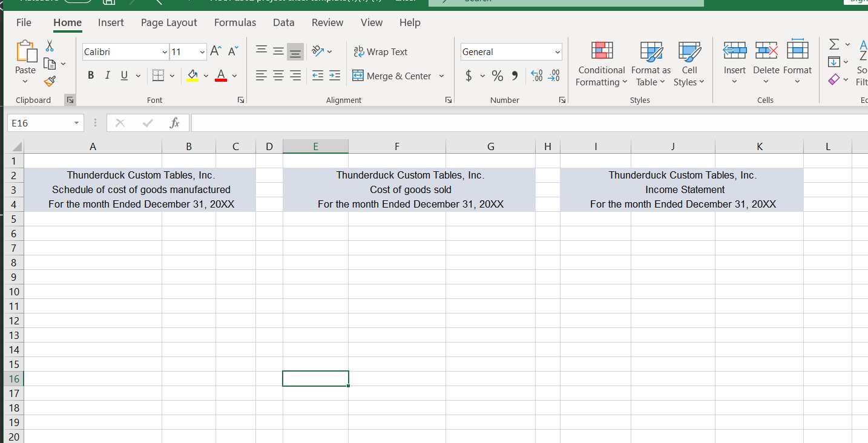Copy the selection using the Copy icon
Screen dimensions: 868x443
(50, 63)
